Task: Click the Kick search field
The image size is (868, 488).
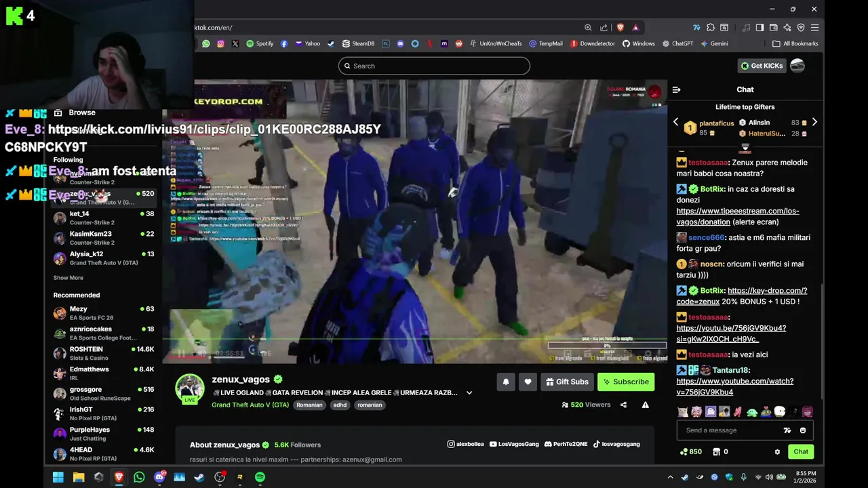Action: 434,66
